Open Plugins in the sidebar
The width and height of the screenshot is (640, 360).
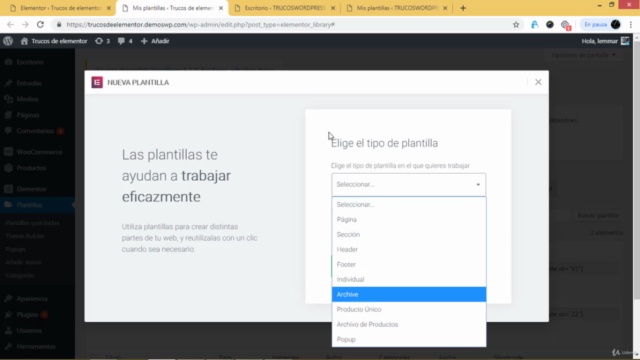[x=27, y=315]
